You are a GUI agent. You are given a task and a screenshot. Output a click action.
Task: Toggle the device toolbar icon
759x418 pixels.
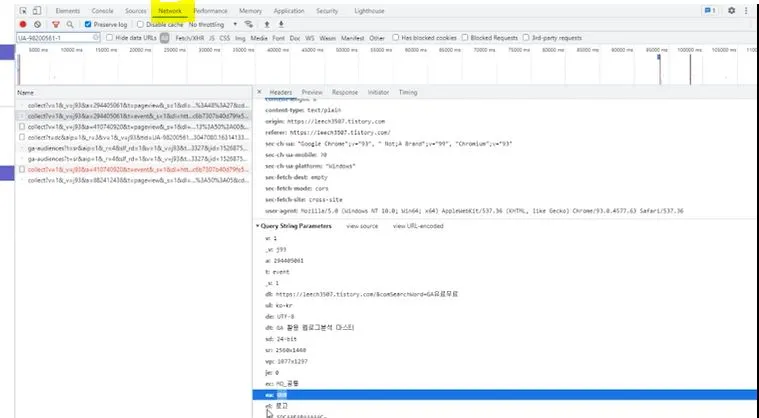pos(37,11)
